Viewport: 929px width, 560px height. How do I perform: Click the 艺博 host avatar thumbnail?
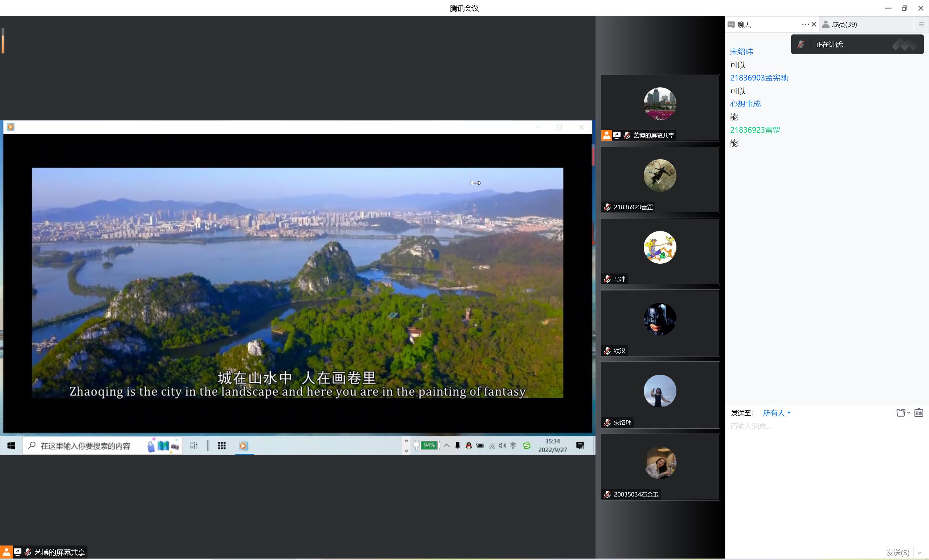pyautogui.click(x=659, y=104)
